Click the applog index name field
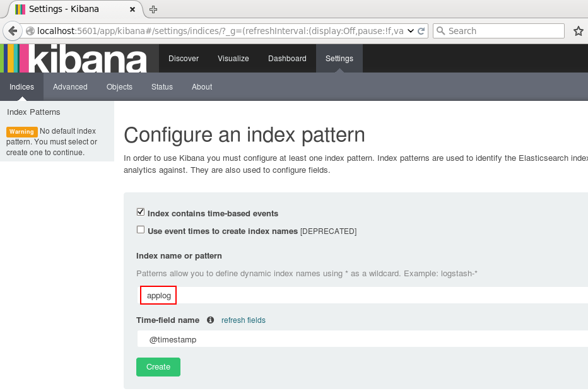Viewport: 588px width, 391px height. point(158,295)
